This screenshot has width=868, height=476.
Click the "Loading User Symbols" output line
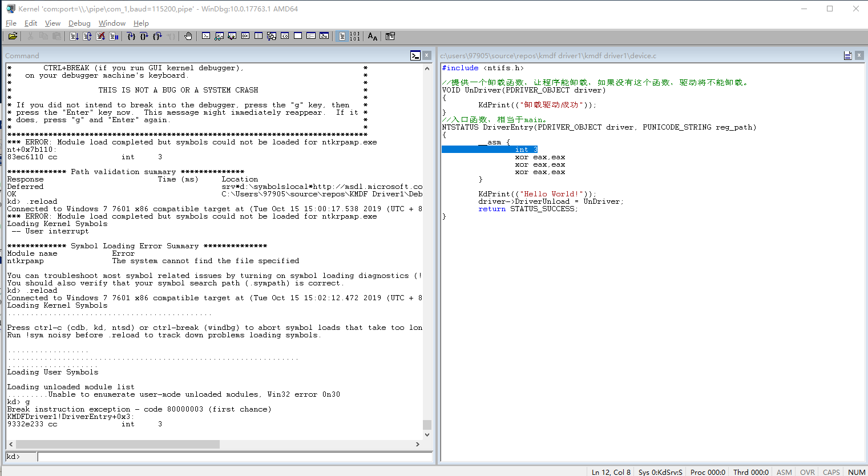(53, 372)
